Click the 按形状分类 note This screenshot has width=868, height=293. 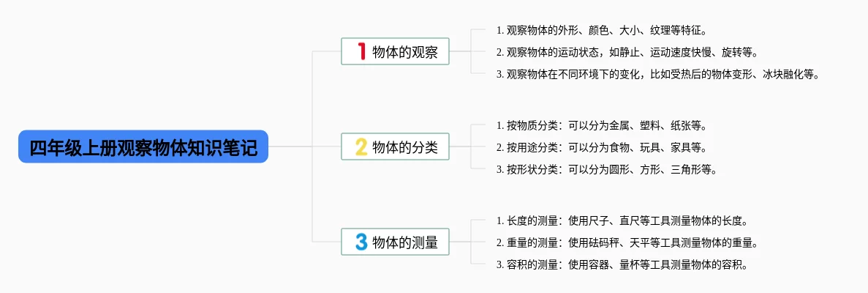pyautogui.click(x=606, y=169)
